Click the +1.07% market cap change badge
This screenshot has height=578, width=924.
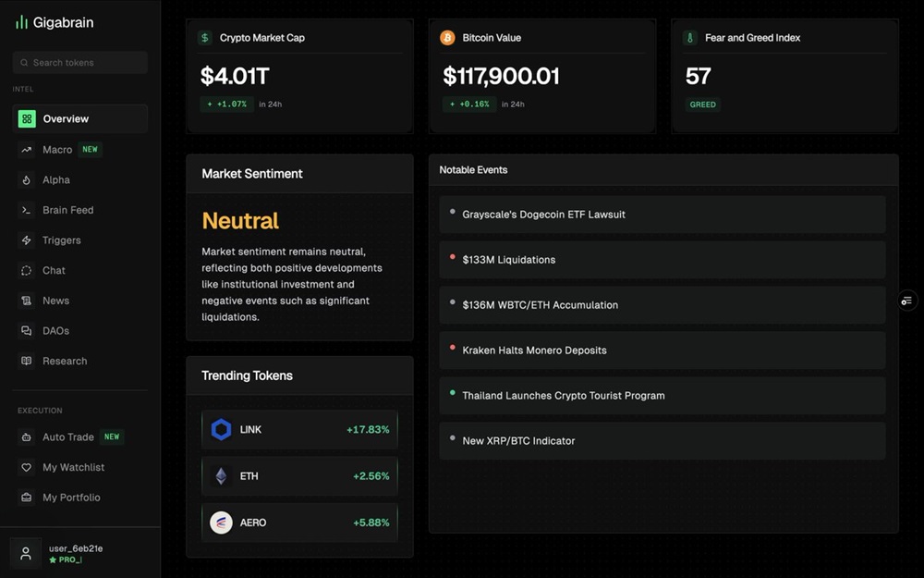(227, 105)
